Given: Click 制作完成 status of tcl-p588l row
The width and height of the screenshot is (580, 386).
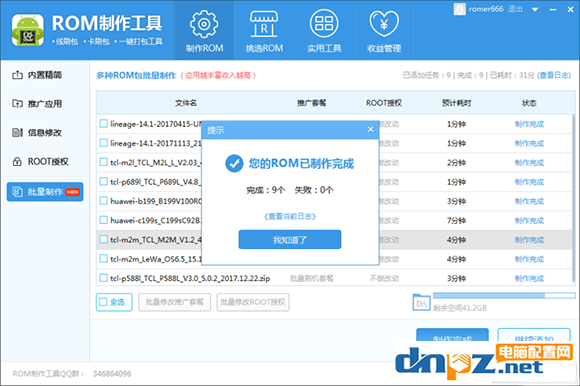Looking at the screenshot, I should [x=529, y=278].
